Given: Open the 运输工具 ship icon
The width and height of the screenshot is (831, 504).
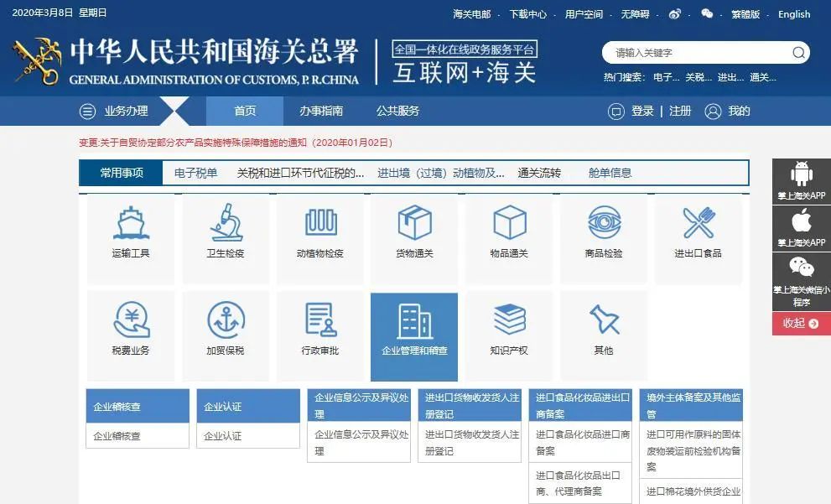Looking at the screenshot, I should coord(131,222).
